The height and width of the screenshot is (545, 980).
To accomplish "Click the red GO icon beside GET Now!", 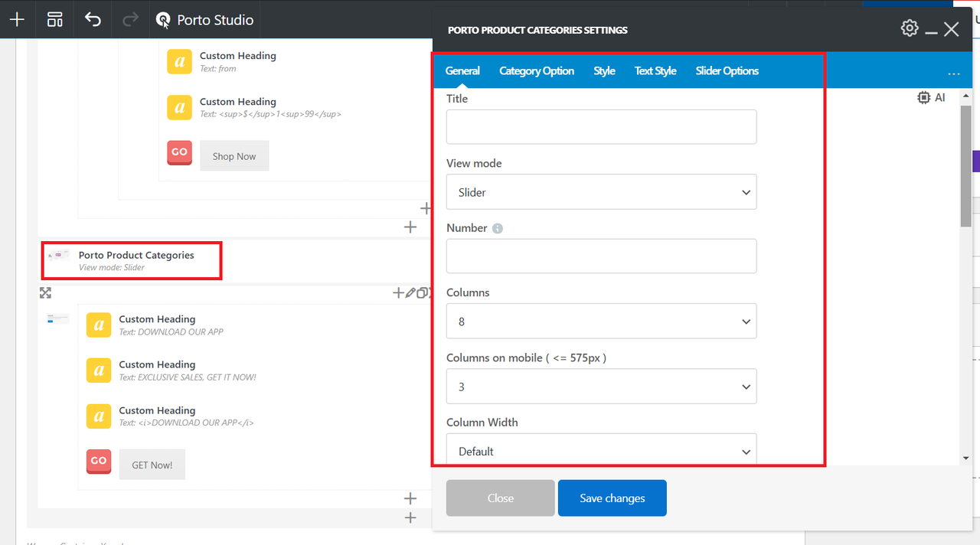I will point(99,461).
